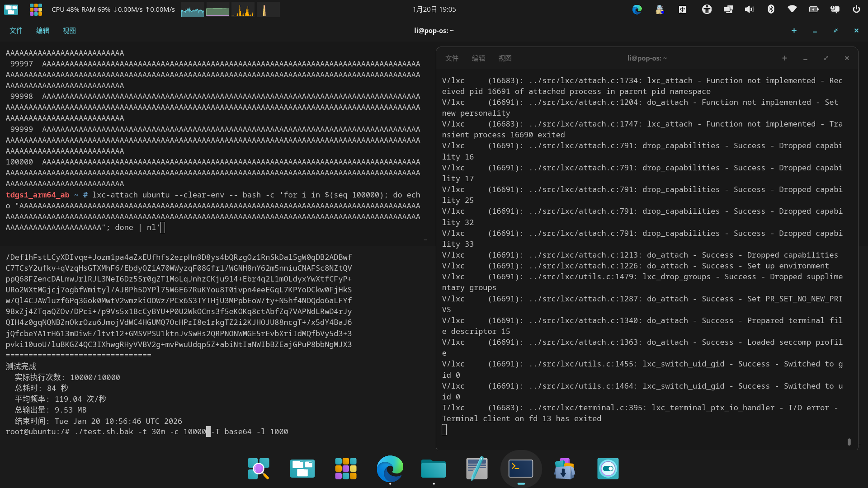Open the 视图 menu in the background terminal

[x=505, y=58]
